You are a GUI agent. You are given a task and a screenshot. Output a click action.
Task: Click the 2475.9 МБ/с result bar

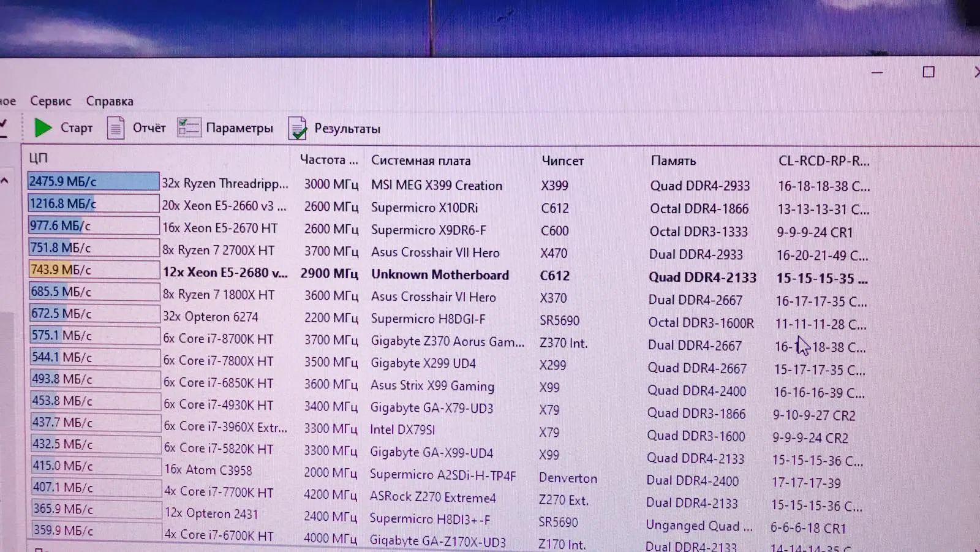click(x=93, y=181)
